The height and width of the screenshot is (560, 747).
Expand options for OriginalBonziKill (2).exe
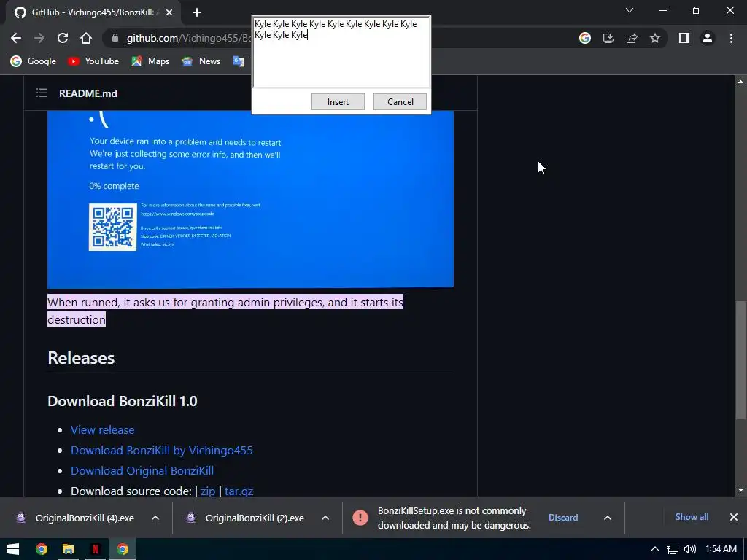click(x=325, y=518)
